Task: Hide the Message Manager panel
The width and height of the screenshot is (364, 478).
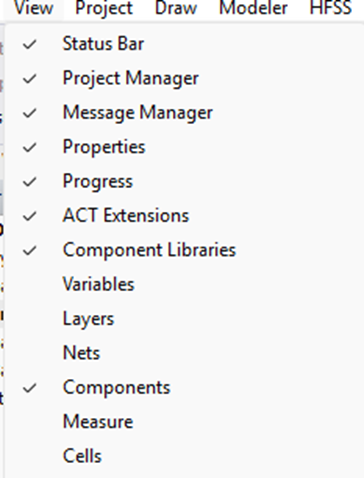Action: tap(184, 113)
